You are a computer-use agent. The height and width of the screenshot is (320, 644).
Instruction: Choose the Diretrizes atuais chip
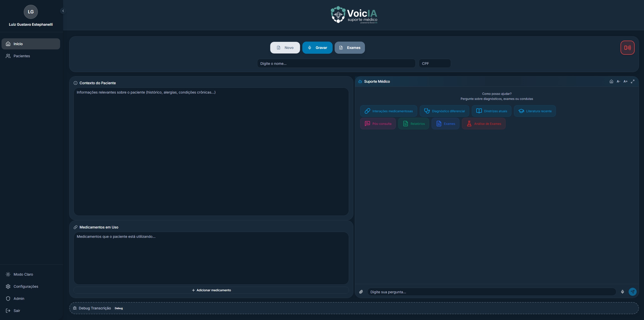[491, 111]
